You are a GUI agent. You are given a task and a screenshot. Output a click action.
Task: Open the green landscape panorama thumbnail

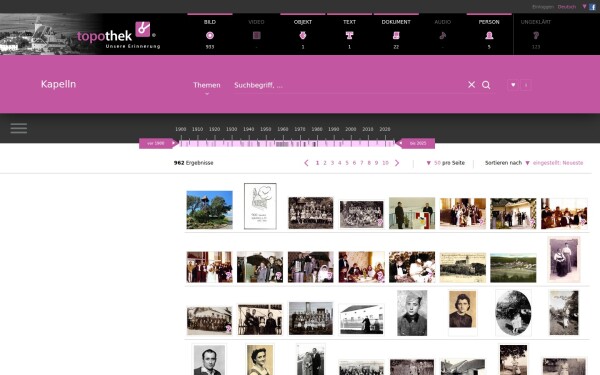point(513,267)
